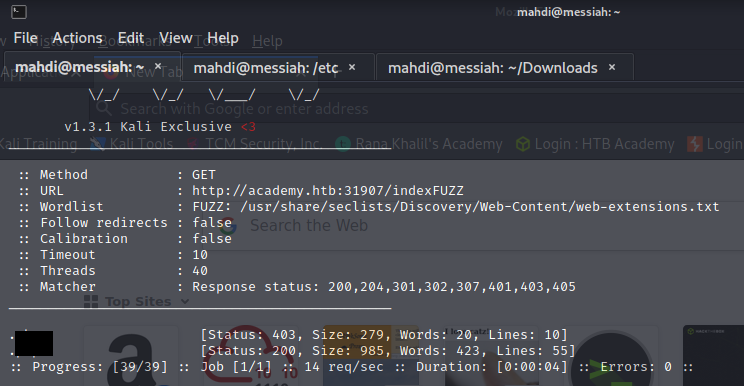Close the mahdi@messiah: /etc tab

[x=352, y=67]
